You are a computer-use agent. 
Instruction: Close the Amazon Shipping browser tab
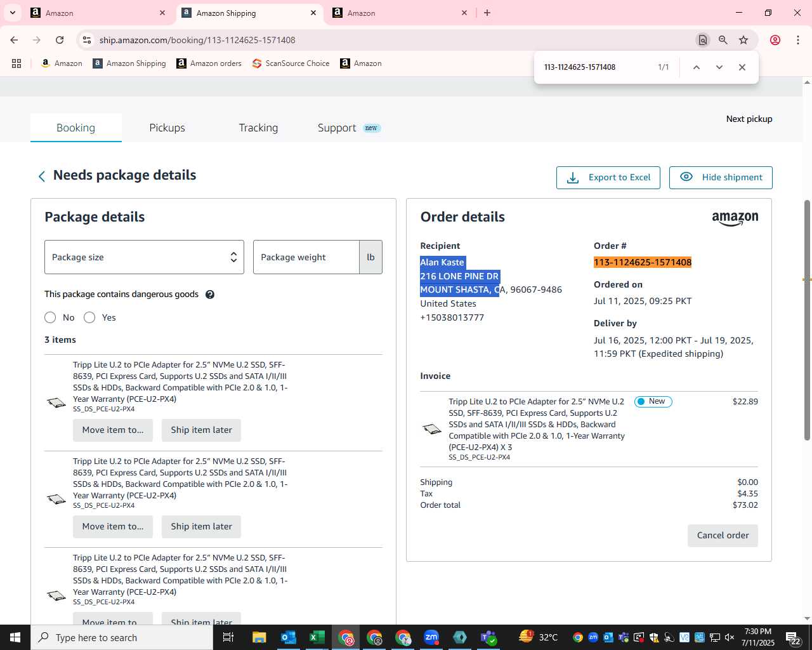[x=313, y=13]
